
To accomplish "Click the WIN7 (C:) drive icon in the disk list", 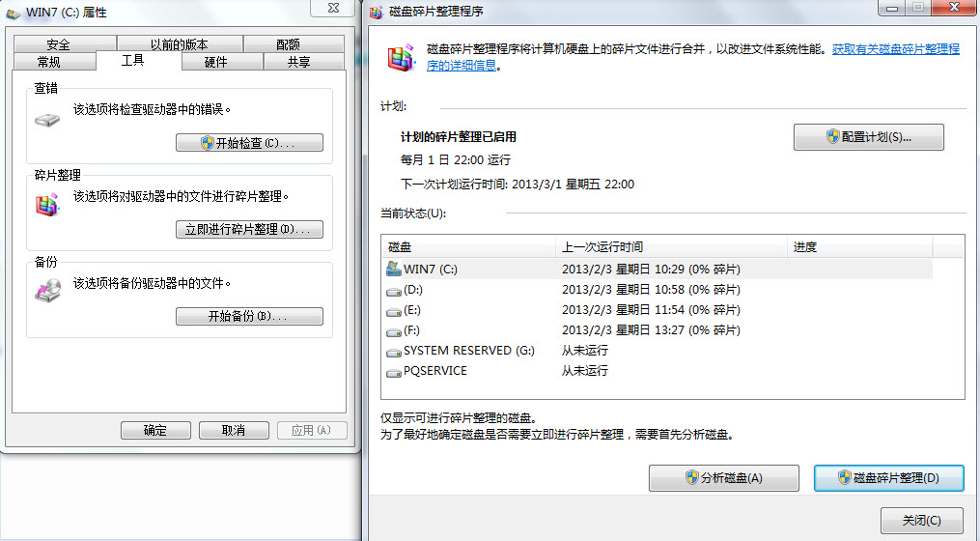I will [393, 269].
